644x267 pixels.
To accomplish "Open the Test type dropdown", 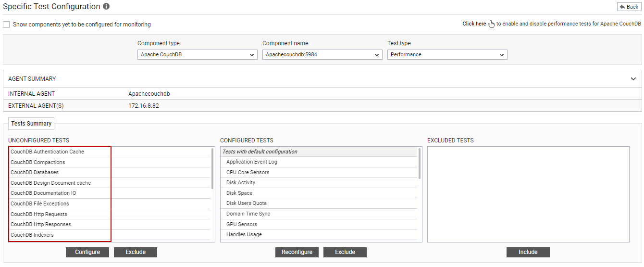I will 447,55.
